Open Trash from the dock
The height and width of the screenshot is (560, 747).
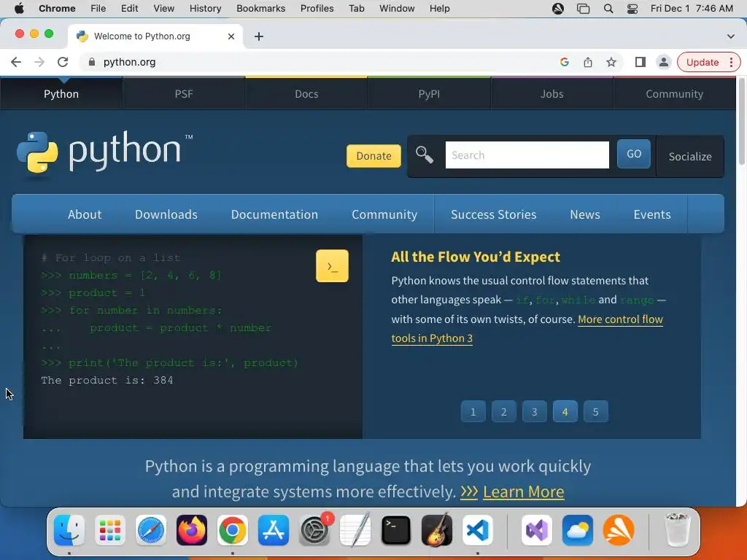[678, 530]
